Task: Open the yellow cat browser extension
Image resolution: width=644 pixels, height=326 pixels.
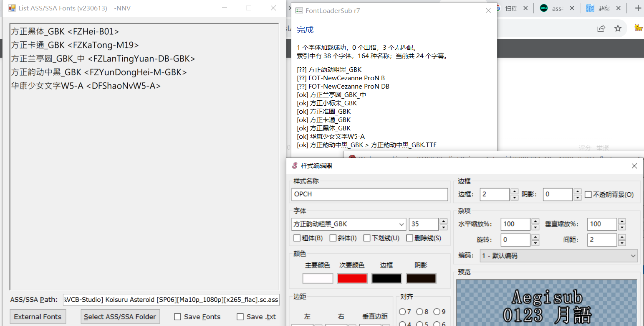Action: [638, 28]
